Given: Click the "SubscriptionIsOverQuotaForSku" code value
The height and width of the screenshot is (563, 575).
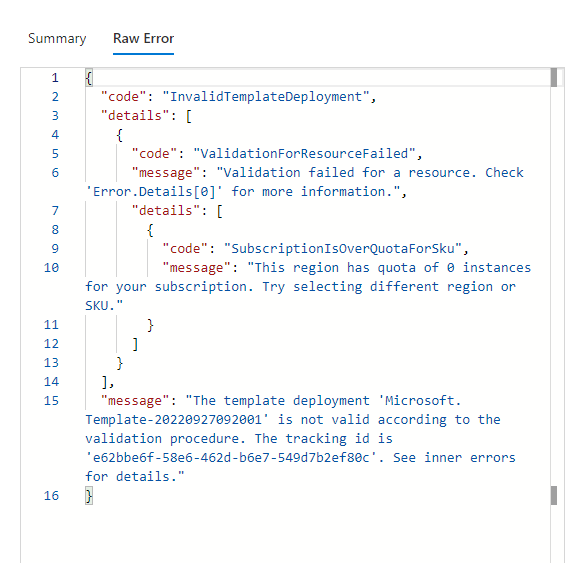Looking at the screenshot, I should tap(343, 249).
